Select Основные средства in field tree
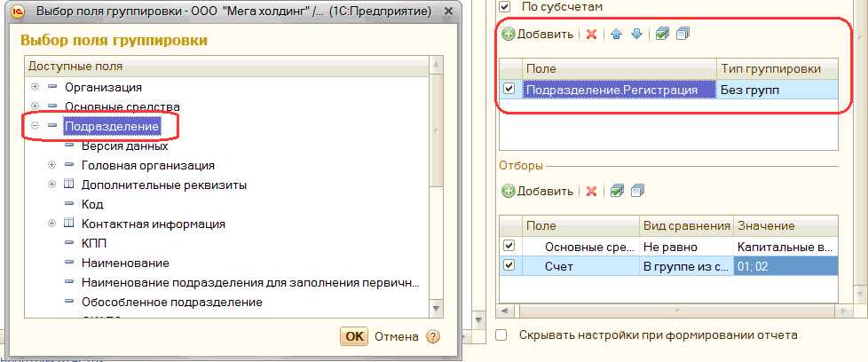This screenshot has height=362, width=868. point(122,106)
